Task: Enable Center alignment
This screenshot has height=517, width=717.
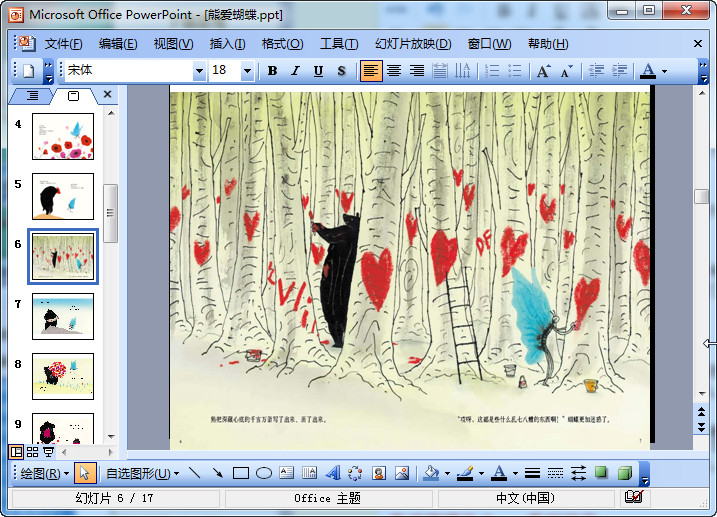Action: [x=394, y=71]
